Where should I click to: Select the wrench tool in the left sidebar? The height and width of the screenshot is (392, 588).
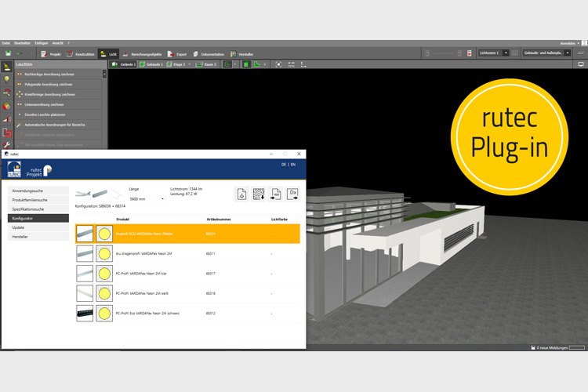(7, 145)
